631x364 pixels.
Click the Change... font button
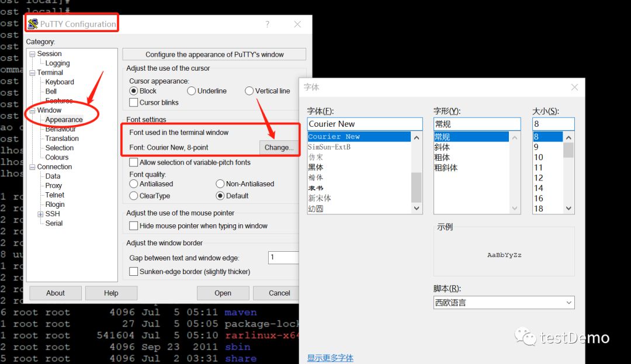click(279, 148)
